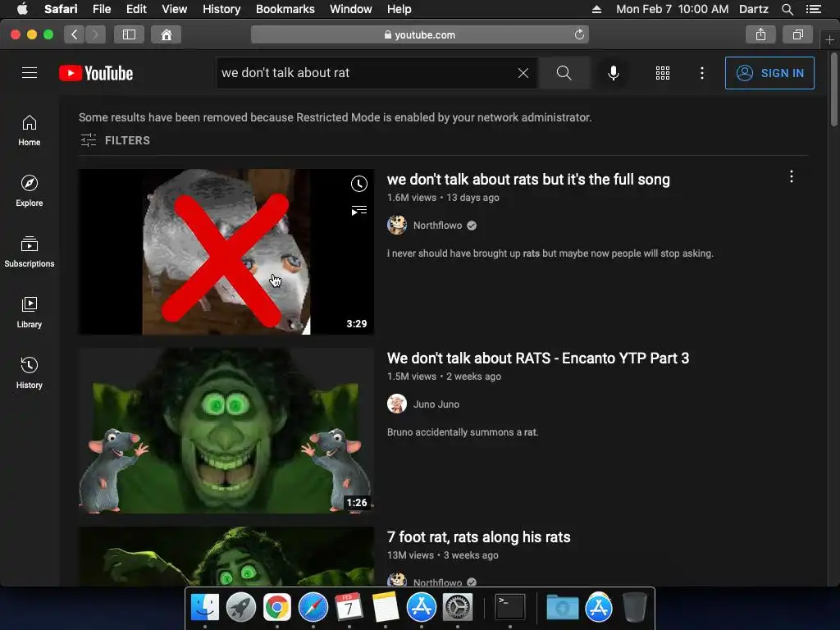Viewport: 840px width, 630px height.
Task: Open more options for full song video
Action: [x=792, y=177]
